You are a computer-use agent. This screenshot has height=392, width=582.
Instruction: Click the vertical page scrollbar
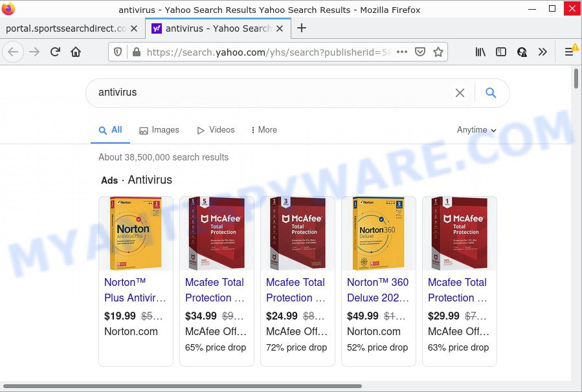(576, 78)
